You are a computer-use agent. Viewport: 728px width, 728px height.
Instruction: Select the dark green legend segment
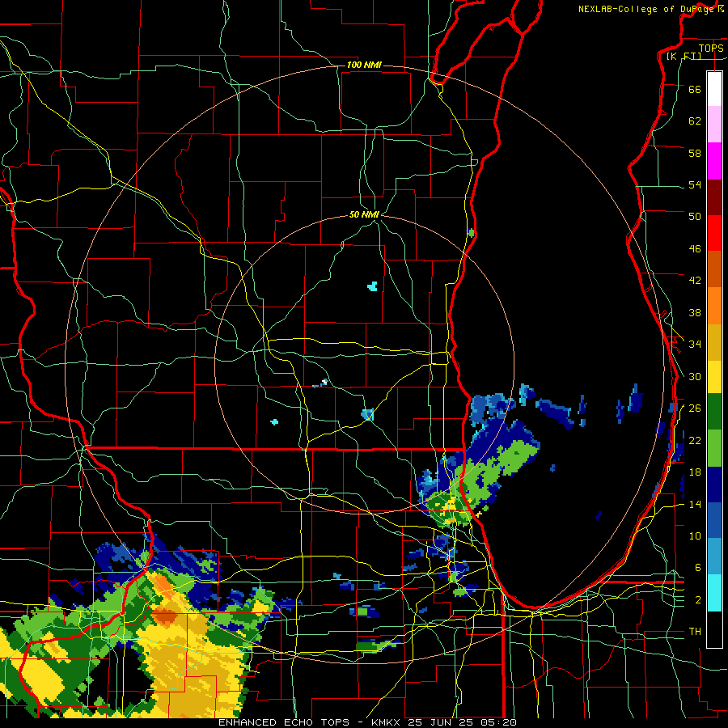[x=714, y=412]
